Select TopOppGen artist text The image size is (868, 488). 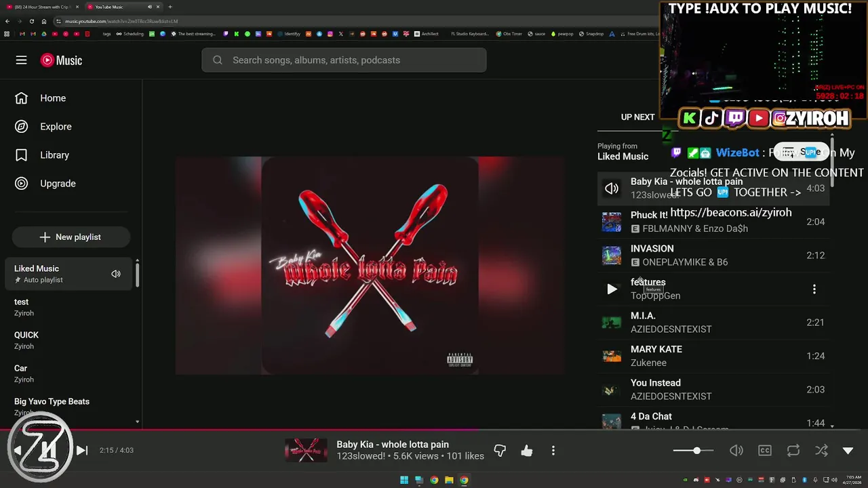(655, 296)
